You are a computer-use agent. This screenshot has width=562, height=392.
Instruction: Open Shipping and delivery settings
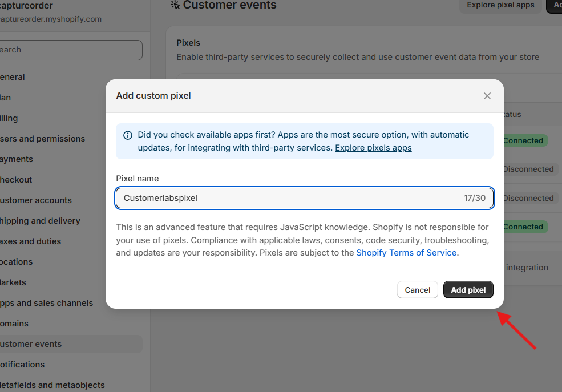40,221
